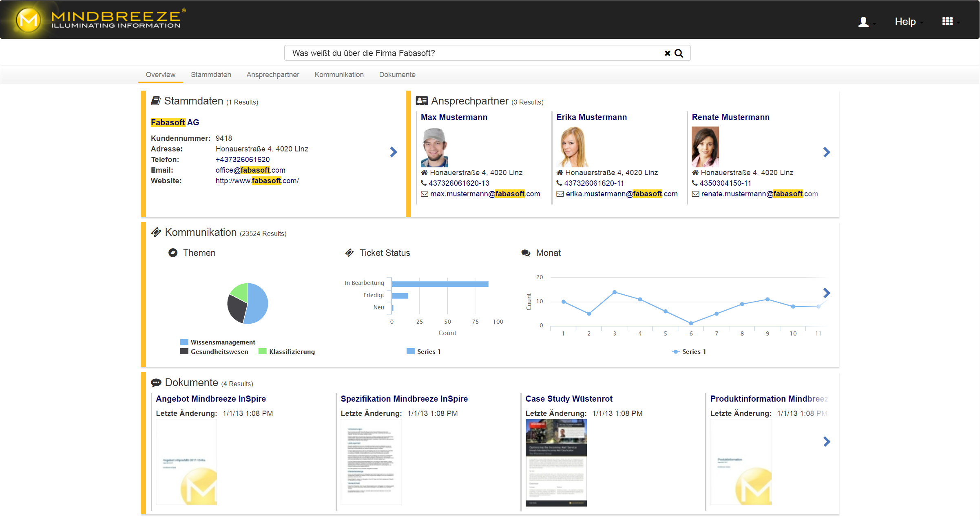The image size is (980, 520).
Task: Open the Dokumente tab
Action: pyautogui.click(x=397, y=75)
